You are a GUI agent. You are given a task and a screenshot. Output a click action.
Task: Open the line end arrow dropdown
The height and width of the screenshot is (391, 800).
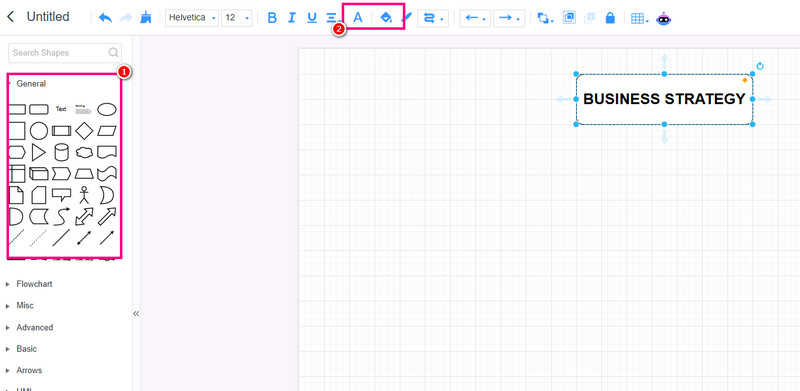coord(509,18)
